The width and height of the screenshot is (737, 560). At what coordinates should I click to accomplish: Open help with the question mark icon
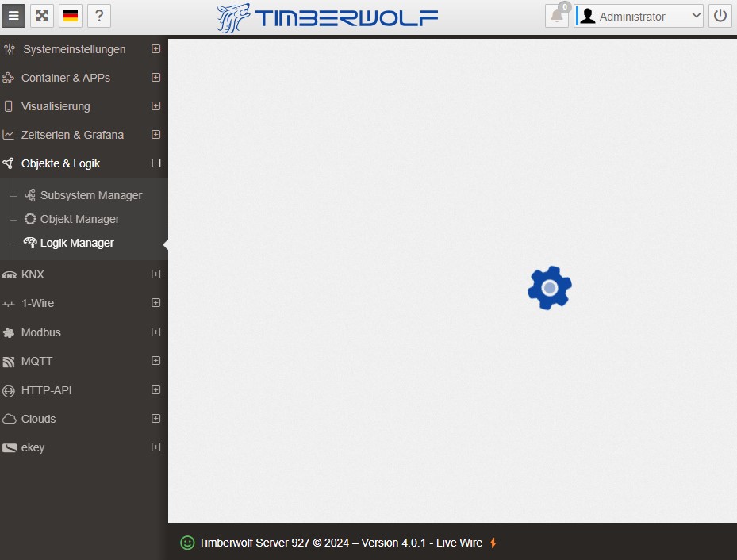pyautogui.click(x=99, y=16)
